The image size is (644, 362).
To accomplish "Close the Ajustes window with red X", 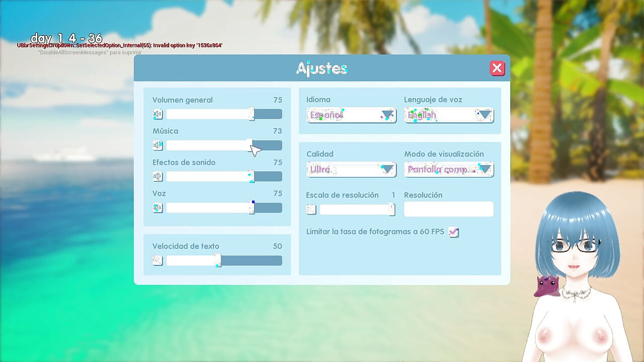I will (x=497, y=68).
